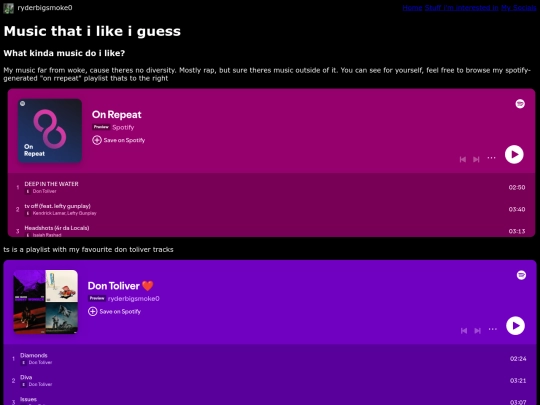540x405 pixels.
Task: Click the Preview badge in On Repeat embed
Action: (101, 127)
